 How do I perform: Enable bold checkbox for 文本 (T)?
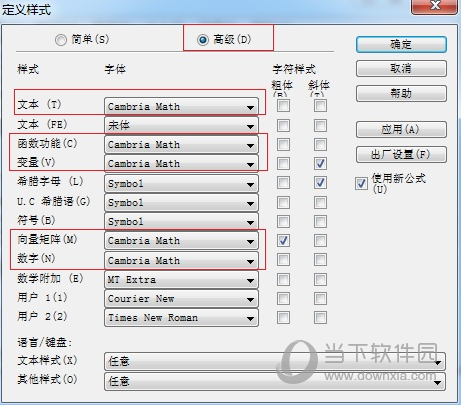point(283,106)
